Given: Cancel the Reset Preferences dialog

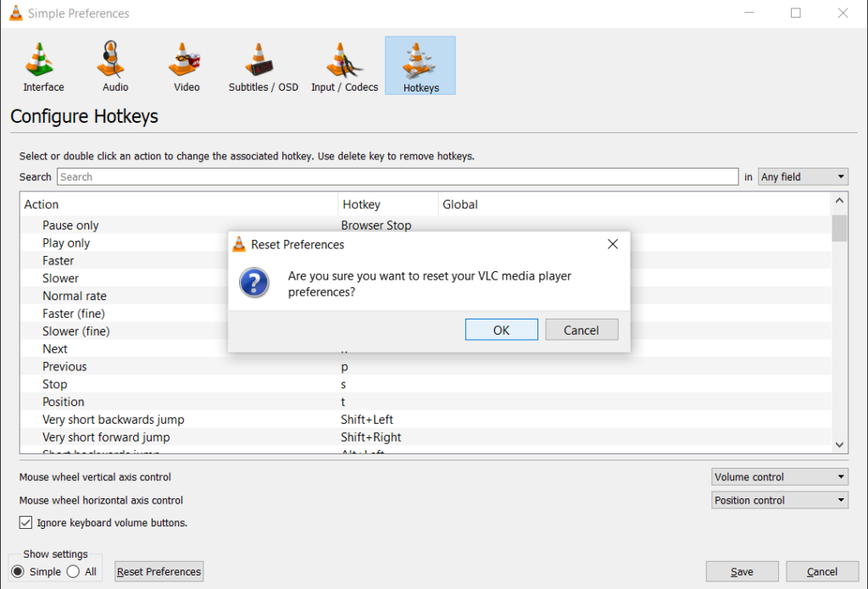Looking at the screenshot, I should click(581, 329).
